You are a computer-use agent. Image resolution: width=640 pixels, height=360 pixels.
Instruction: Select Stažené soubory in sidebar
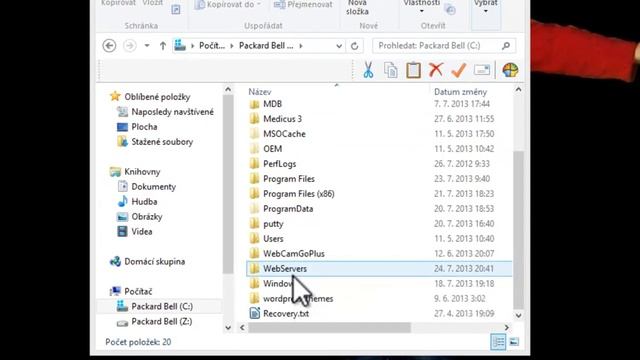click(155, 142)
